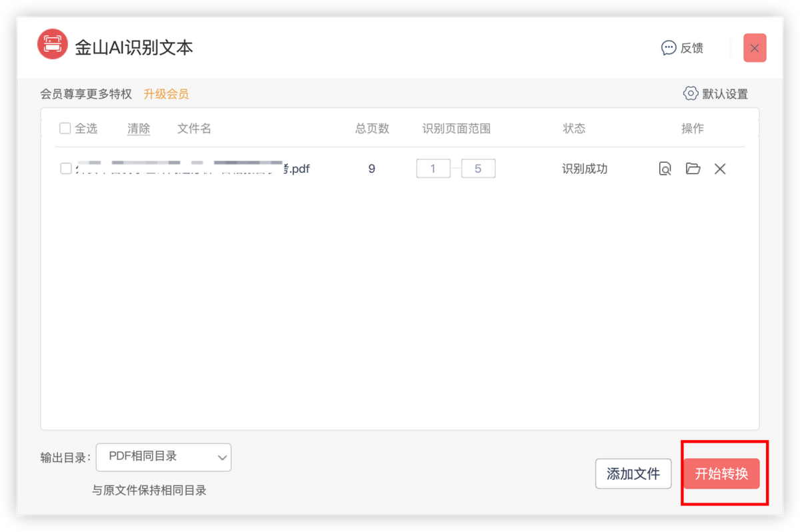This screenshot has height=532, width=800.
Task: Click the 文件名 column header
Action: click(194, 129)
